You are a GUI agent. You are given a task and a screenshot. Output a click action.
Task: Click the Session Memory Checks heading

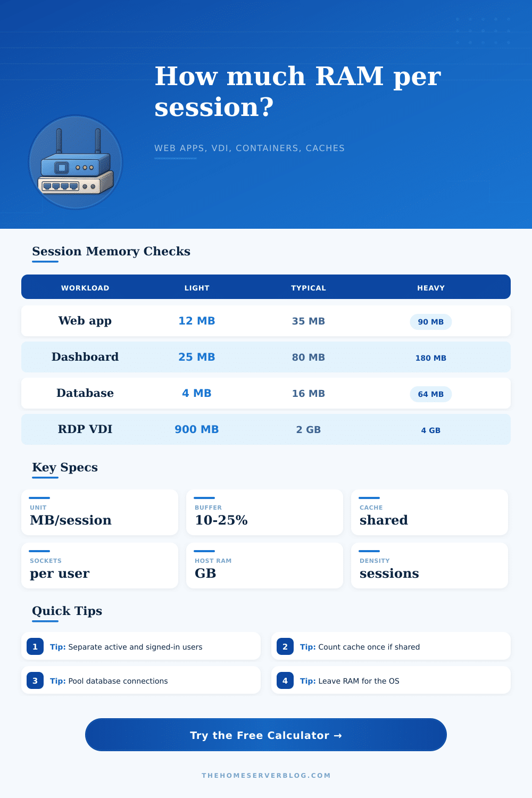(111, 251)
